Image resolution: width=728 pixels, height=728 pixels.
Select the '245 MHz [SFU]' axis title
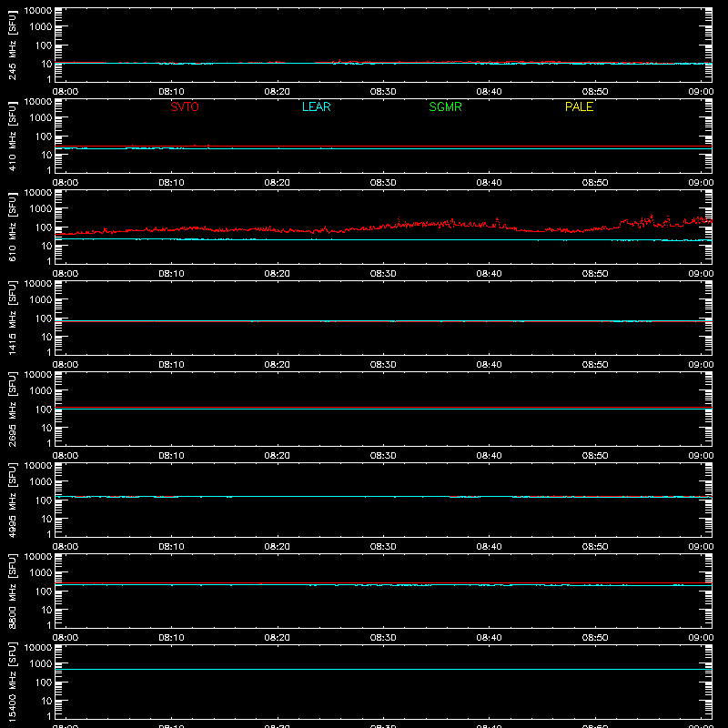click(12, 45)
